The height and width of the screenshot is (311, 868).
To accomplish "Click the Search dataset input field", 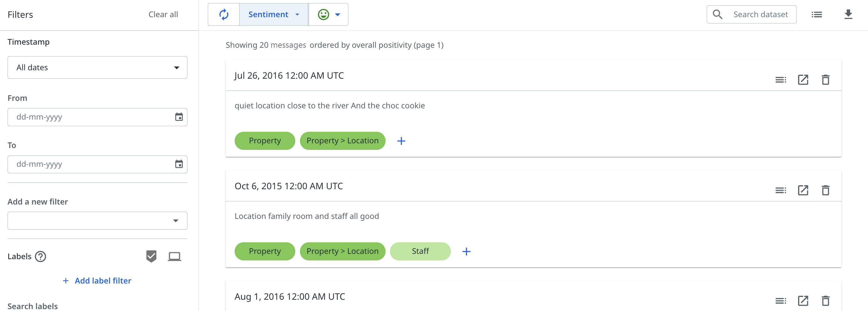I will point(760,14).
